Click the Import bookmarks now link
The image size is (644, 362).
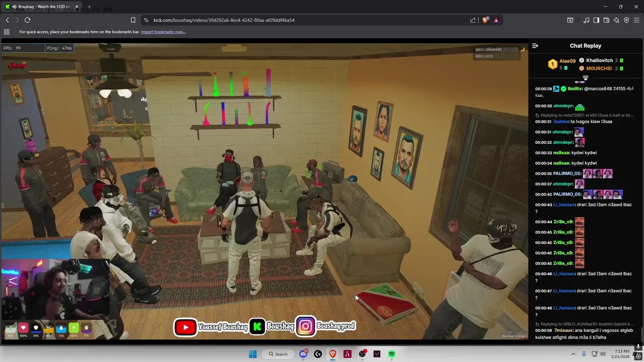point(163,32)
